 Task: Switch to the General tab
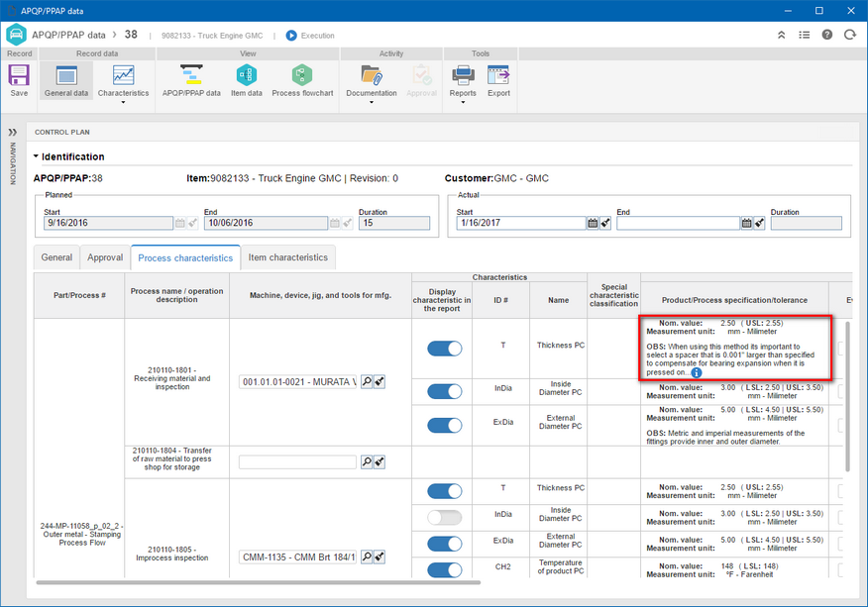tap(56, 257)
